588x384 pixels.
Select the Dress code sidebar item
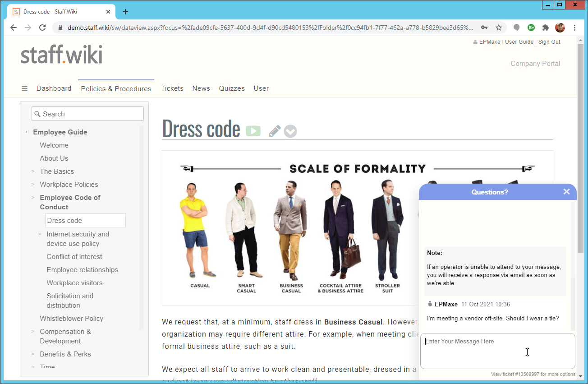(x=85, y=221)
